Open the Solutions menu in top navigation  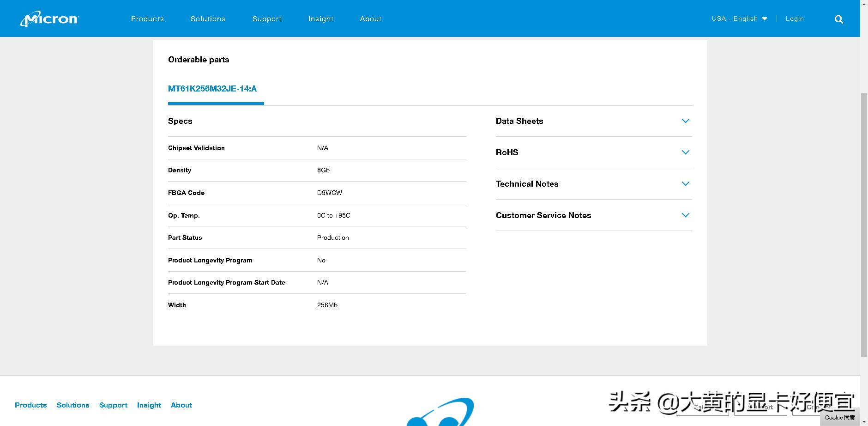pos(208,19)
